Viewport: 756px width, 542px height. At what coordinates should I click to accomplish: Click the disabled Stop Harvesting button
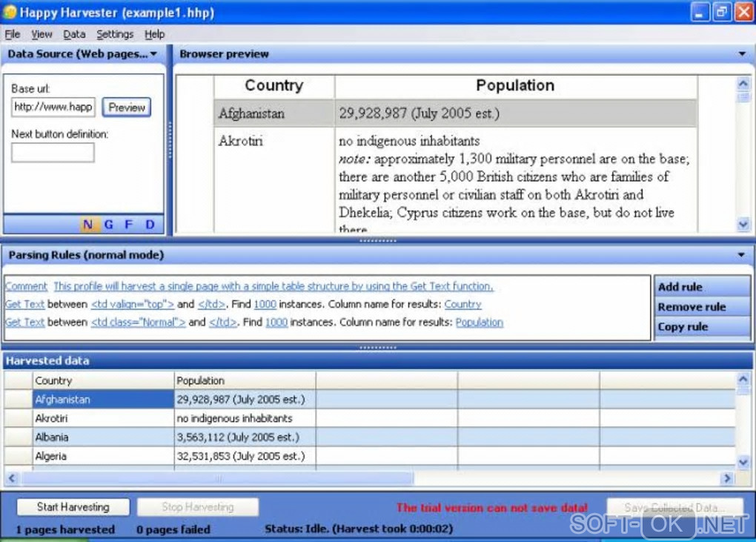click(x=198, y=507)
